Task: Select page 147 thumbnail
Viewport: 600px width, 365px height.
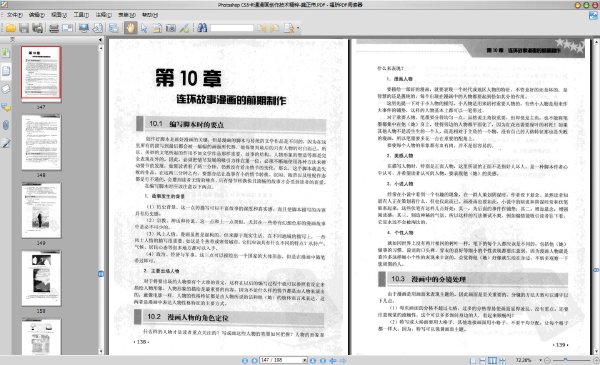Action: point(41,73)
